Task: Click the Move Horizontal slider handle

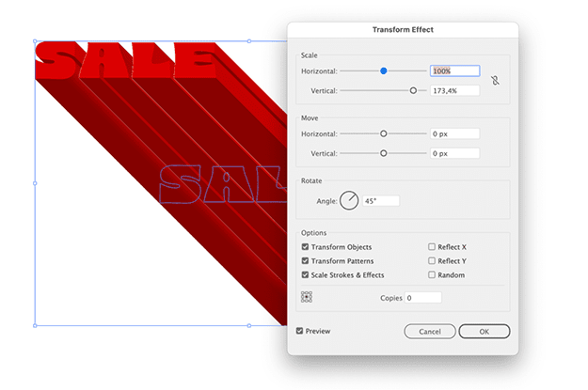Action: 383,133
